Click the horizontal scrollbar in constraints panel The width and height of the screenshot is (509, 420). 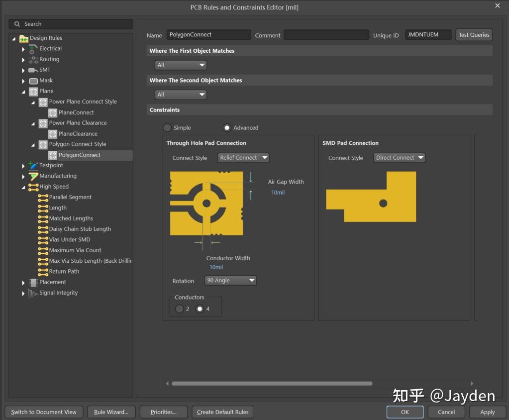(272, 384)
